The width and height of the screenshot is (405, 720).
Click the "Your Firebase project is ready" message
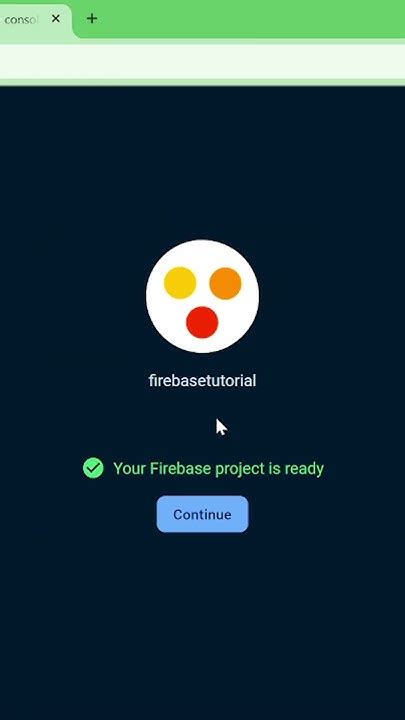point(219,468)
